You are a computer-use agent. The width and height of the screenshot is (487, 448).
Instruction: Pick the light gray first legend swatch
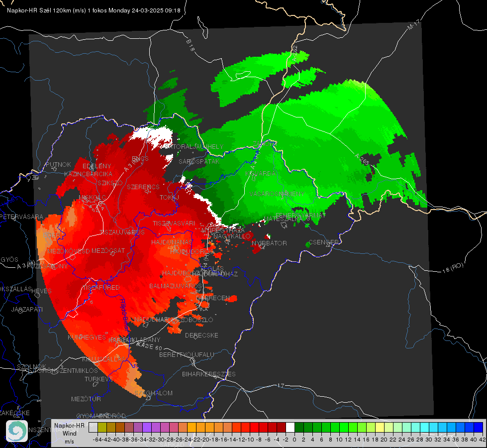click(93, 428)
